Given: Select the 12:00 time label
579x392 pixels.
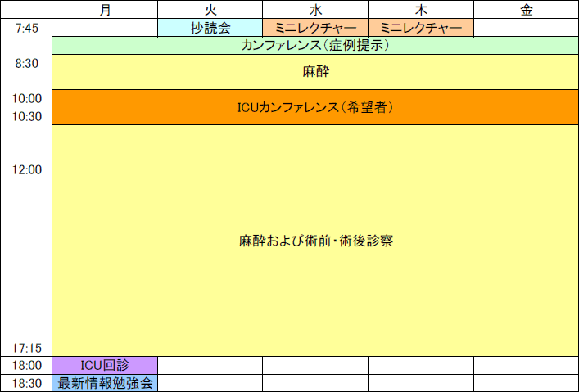Looking at the screenshot, I should [27, 169].
